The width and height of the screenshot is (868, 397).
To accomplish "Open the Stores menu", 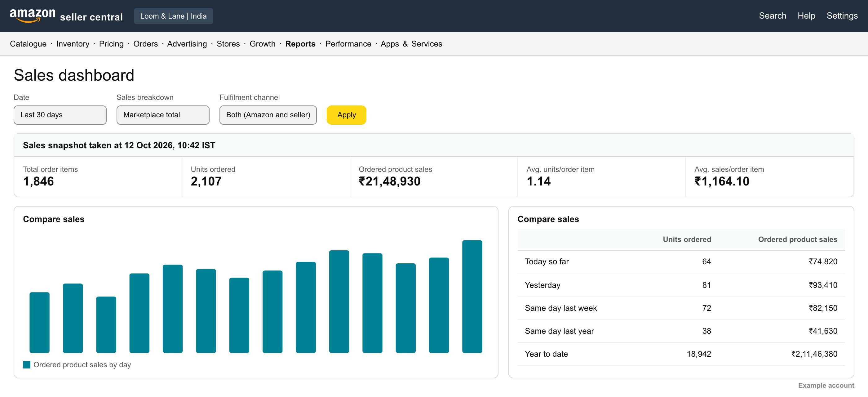I will pyautogui.click(x=228, y=44).
